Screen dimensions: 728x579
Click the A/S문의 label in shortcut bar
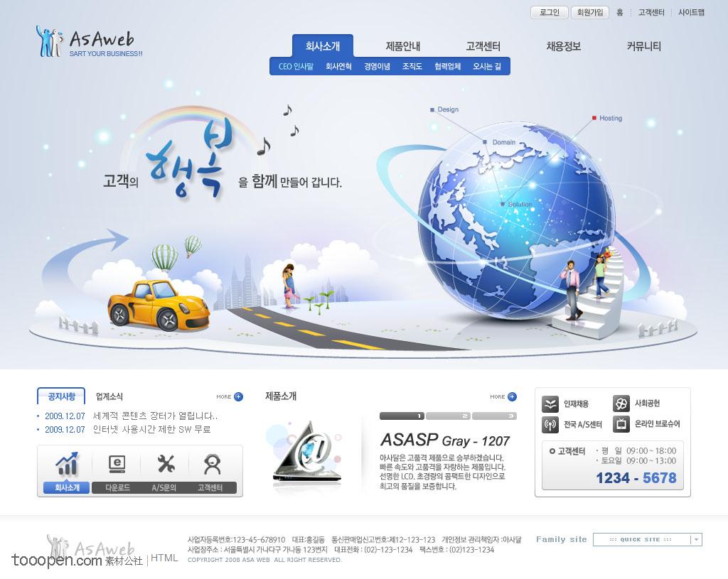(x=164, y=487)
